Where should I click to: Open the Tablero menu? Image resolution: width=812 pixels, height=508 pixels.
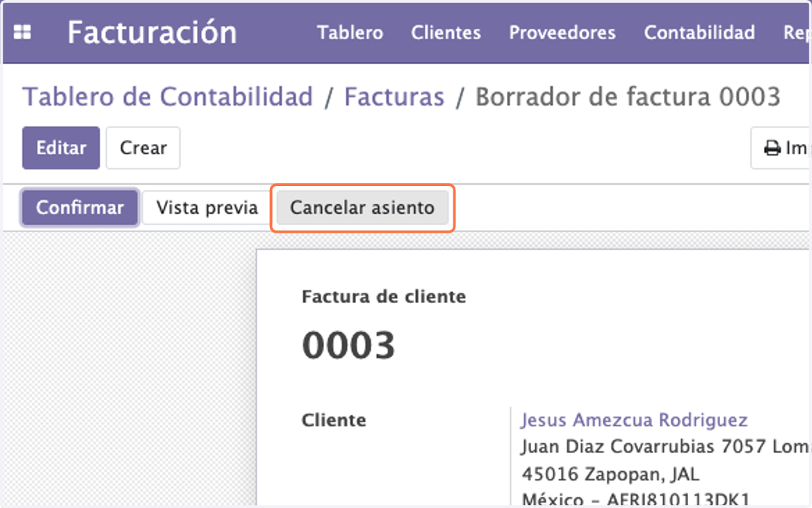pos(350,32)
